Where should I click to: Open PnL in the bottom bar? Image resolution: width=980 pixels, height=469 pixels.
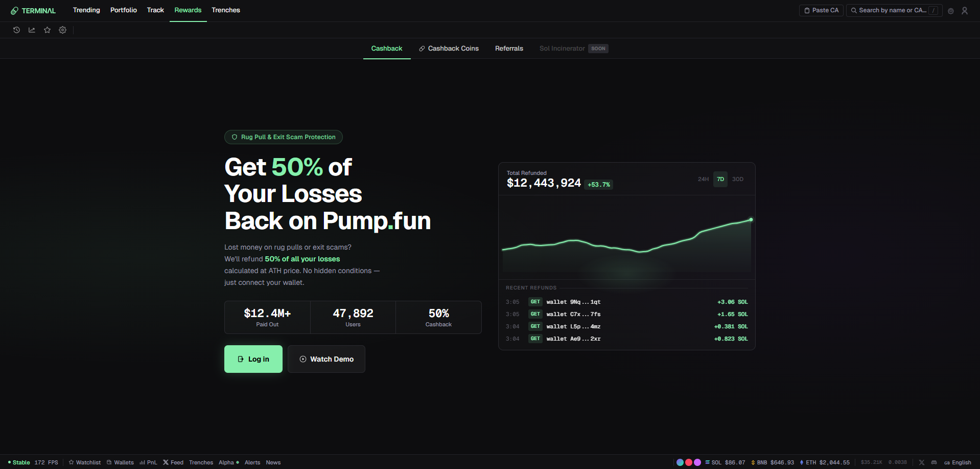148,462
